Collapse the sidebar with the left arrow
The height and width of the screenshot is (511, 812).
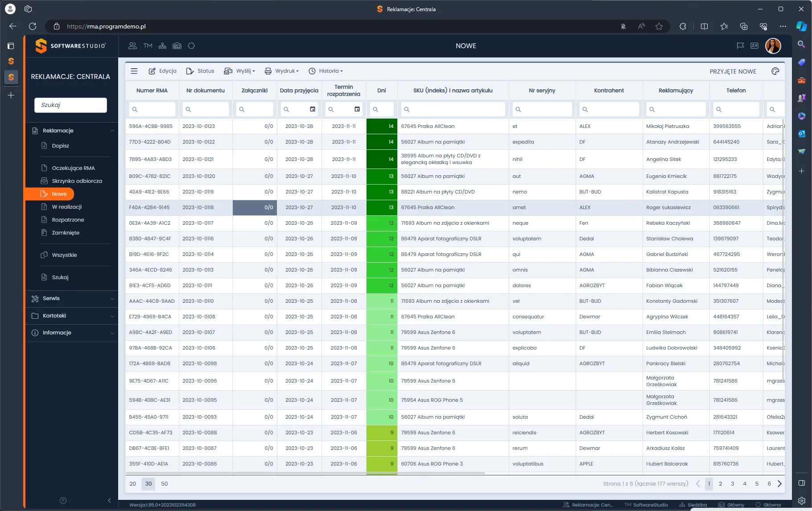pos(110,500)
